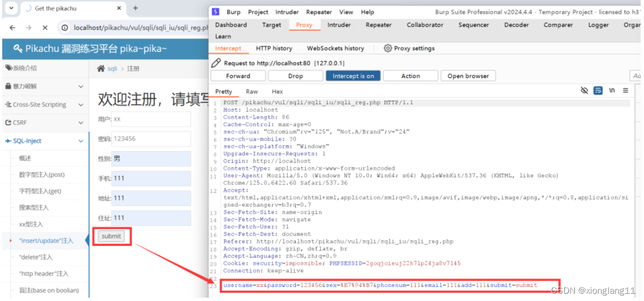Open 数字型注入(post) page
644x301 pixels.
click(42, 175)
